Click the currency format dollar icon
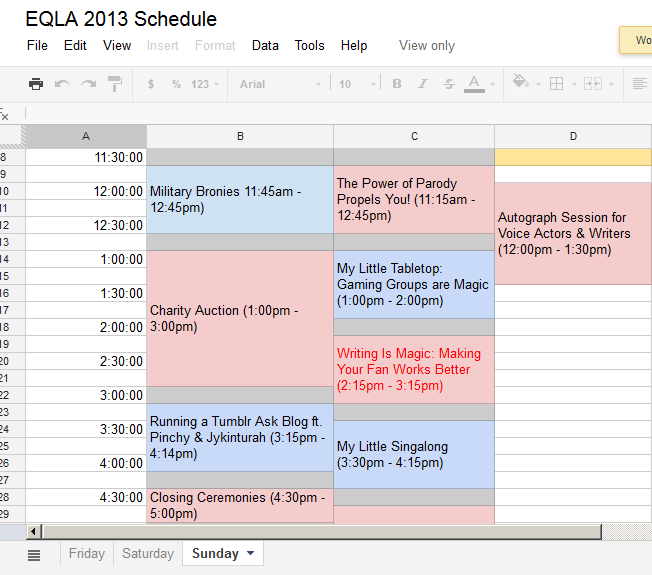The height and width of the screenshot is (575, 652). 151,84
